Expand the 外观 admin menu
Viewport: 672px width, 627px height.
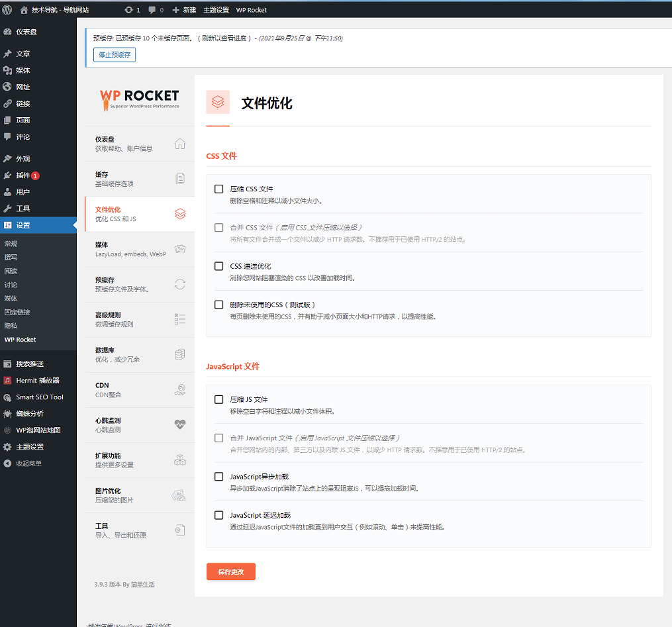(23, 159)
